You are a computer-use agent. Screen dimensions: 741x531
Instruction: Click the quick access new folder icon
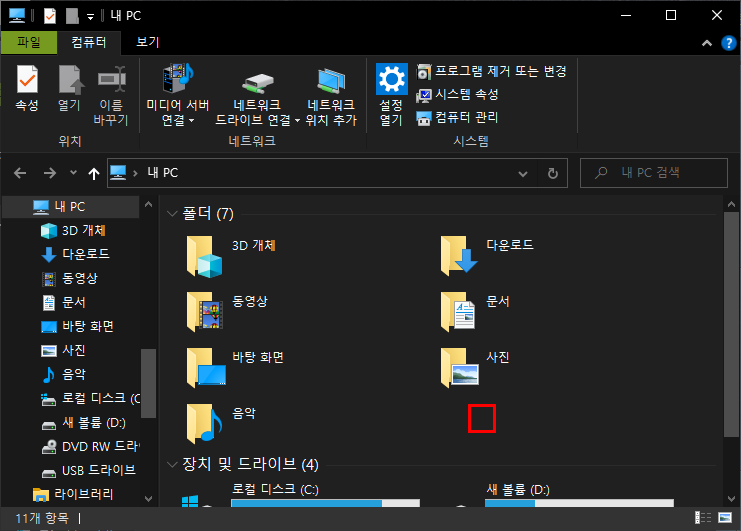(72, 16)
